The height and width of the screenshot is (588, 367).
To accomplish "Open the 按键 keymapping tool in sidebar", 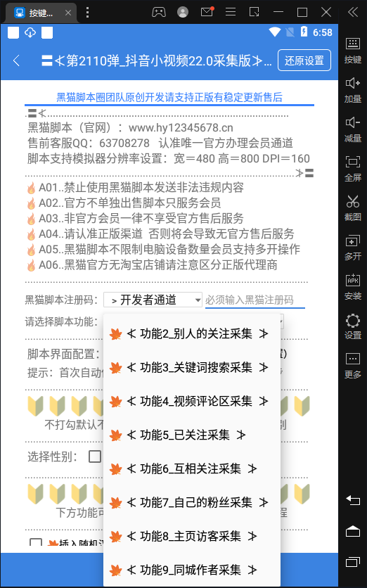I will (352, 50).
